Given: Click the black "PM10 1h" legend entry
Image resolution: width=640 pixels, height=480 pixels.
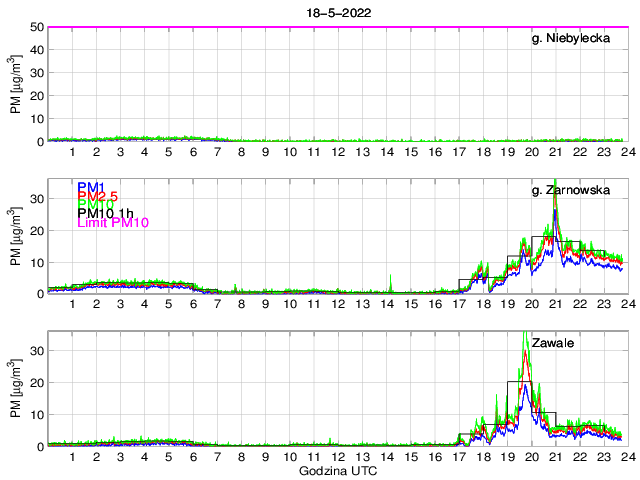Looking at the screenshot, I should [105, 213].
